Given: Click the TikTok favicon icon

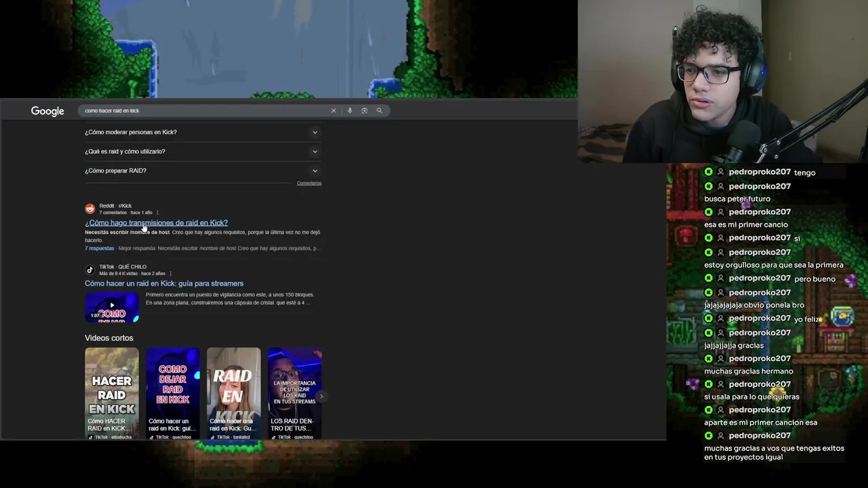Looking at the screenshot, I should point(90,270).
